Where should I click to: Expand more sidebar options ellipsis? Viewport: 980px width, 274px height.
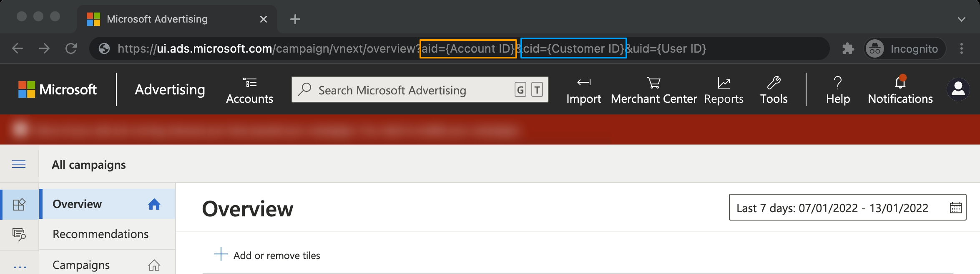point(20,266)
